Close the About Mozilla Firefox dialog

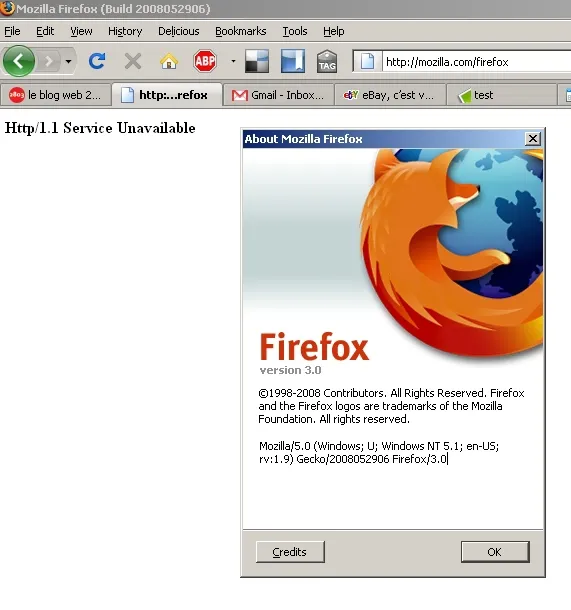click(x=532, y=138)
